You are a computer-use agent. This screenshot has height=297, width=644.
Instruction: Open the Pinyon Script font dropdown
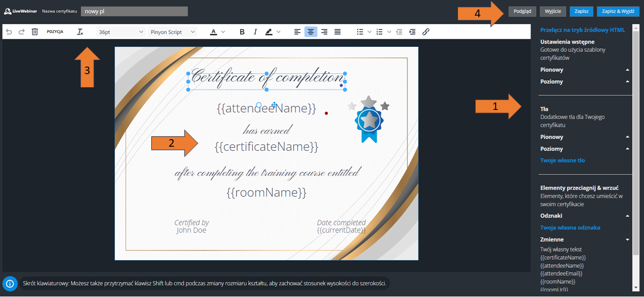click(x=172, y=32)
